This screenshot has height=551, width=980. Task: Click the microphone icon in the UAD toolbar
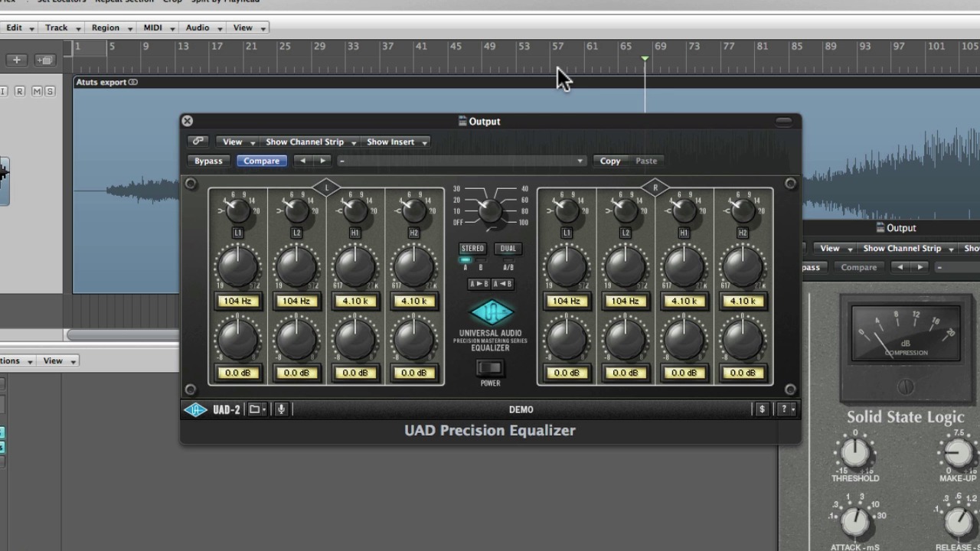281,409
